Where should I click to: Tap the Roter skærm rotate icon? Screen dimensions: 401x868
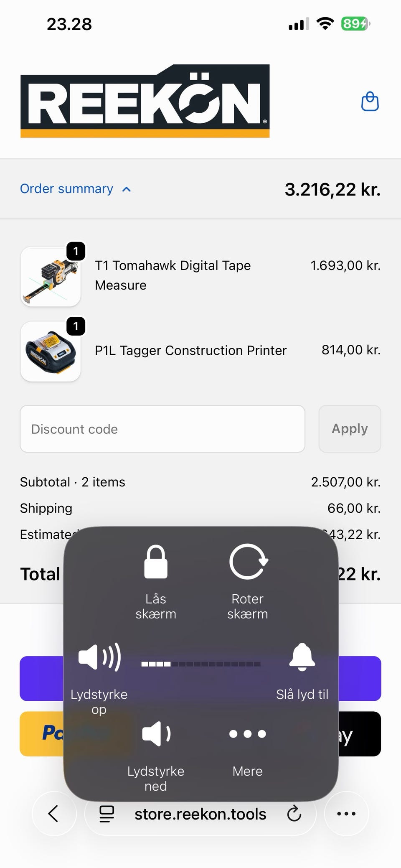pyautogui.click(x=248, y=563)
